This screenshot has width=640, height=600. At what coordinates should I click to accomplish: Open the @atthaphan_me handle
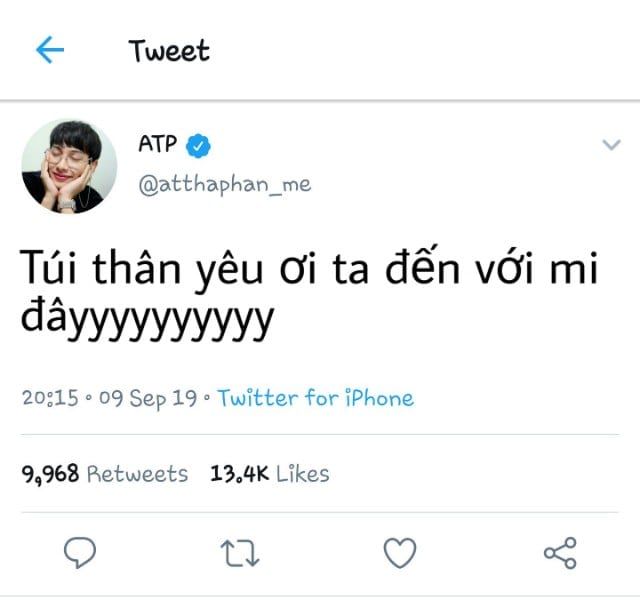(225, 185)
